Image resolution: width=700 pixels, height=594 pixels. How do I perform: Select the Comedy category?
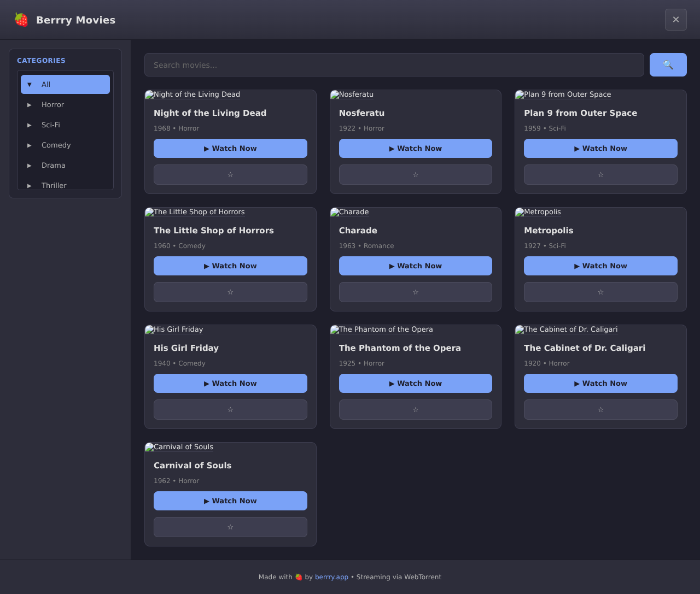(x=56, y=145)
